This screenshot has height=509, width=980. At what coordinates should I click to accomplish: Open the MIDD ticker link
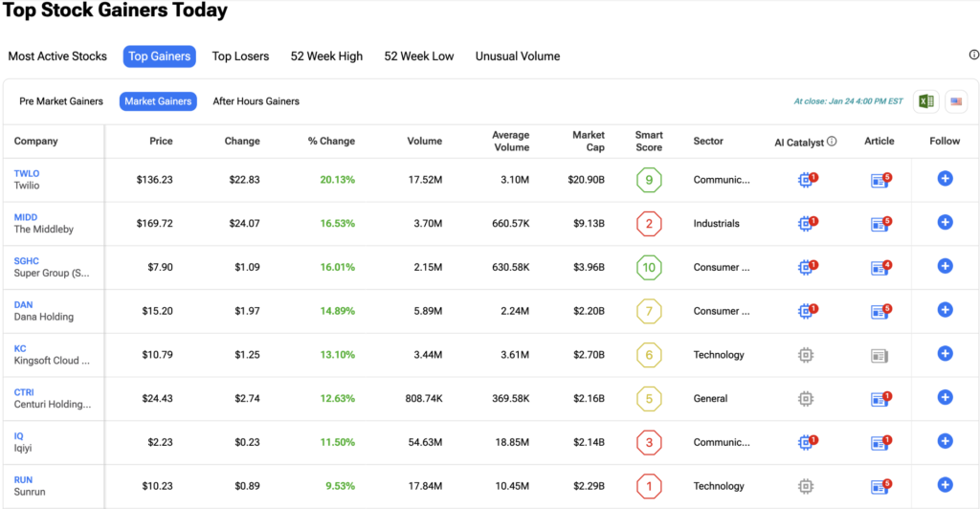[26, 217]
